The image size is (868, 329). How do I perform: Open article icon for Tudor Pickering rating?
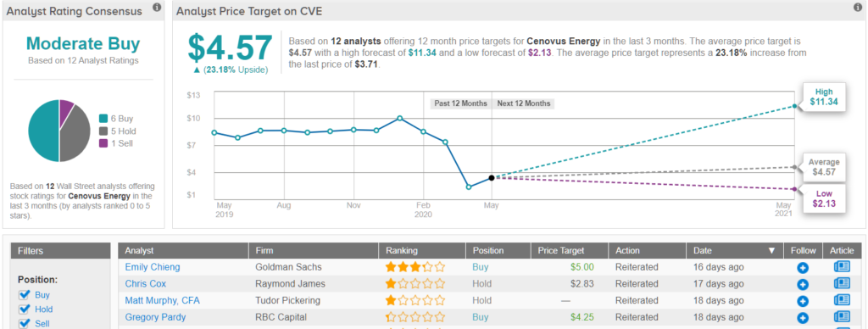842,301
